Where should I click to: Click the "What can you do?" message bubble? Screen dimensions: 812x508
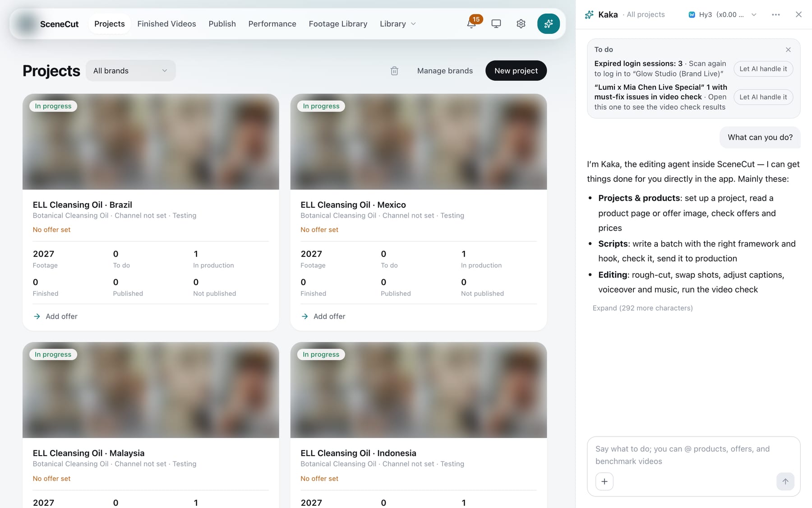point(760,137)
